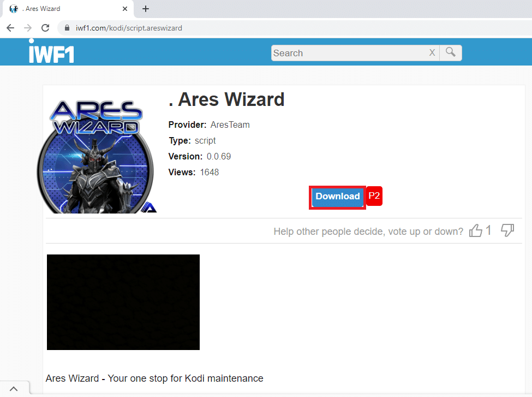Click the address bar URL

[x=129, y=28]
